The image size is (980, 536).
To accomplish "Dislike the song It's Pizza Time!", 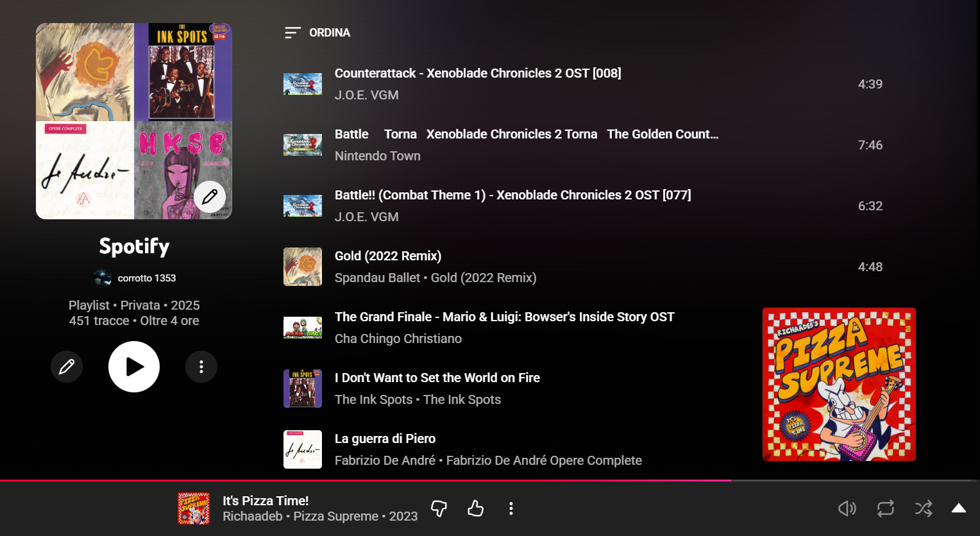I will click(439, 508).
